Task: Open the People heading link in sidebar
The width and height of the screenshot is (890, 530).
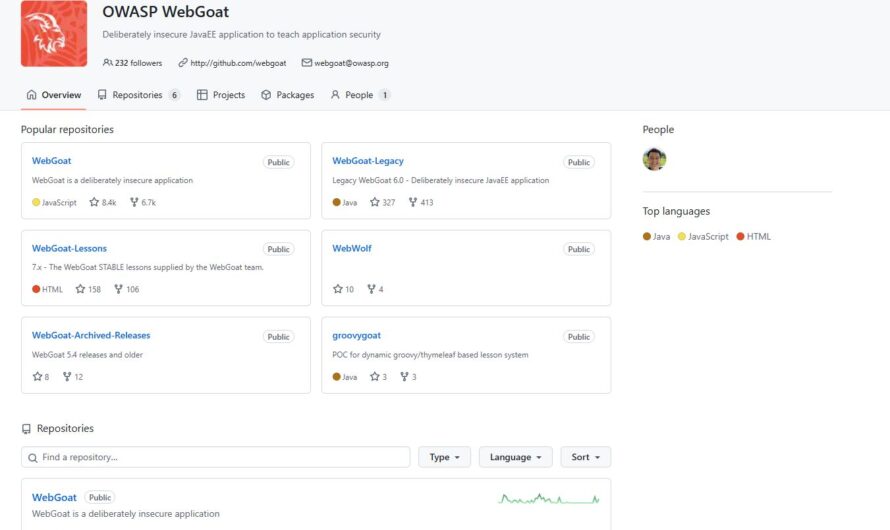Action: (x=658, y=129)
